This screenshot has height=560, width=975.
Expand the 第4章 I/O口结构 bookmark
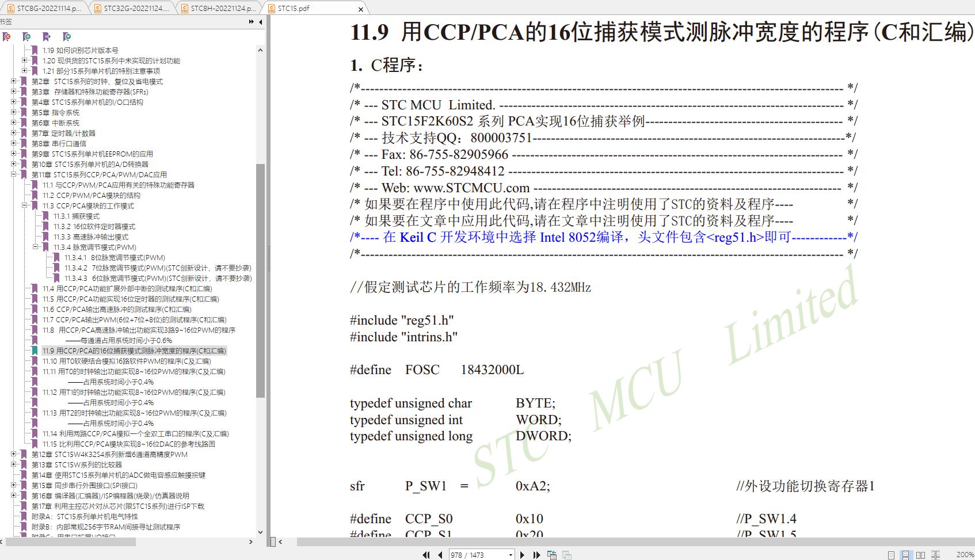(x=14, y=102)
